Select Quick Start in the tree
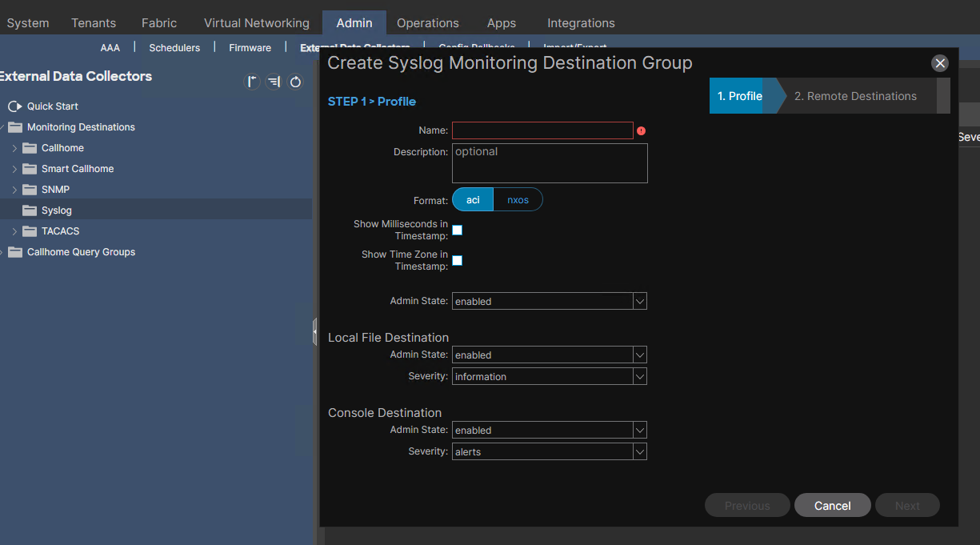 pos(53,106)
